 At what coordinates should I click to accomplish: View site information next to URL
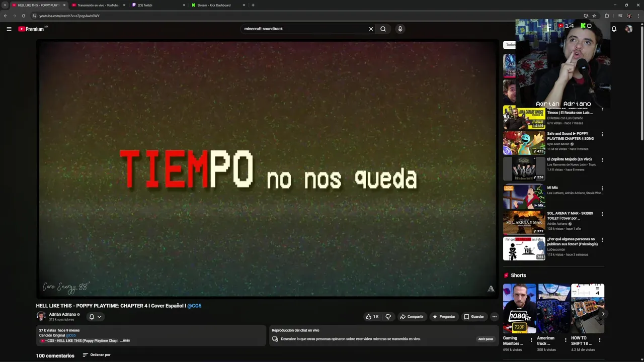click(34, 16)
